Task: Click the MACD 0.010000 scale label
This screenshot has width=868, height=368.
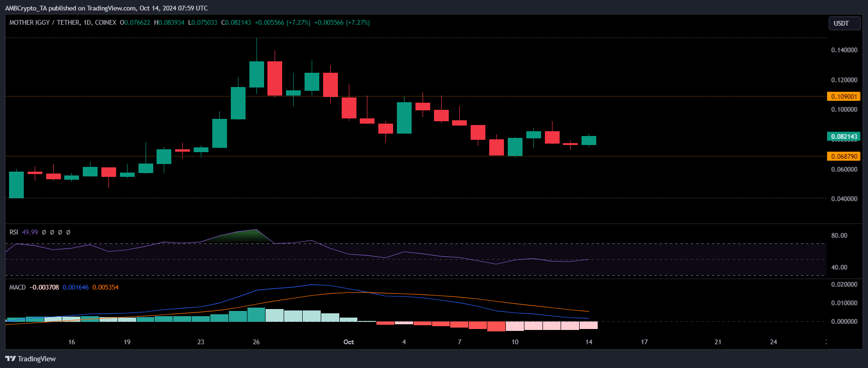Action: tap(844, 303)
